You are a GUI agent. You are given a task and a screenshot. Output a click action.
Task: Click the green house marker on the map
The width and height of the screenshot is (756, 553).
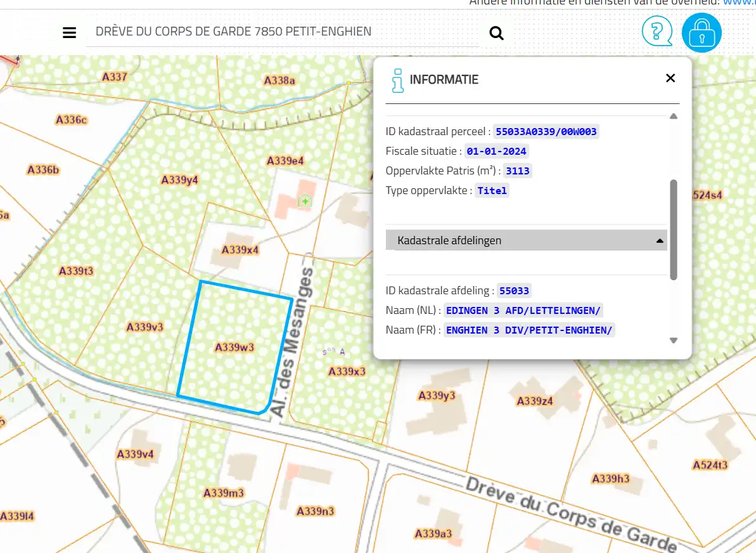[x=305, y=200]
